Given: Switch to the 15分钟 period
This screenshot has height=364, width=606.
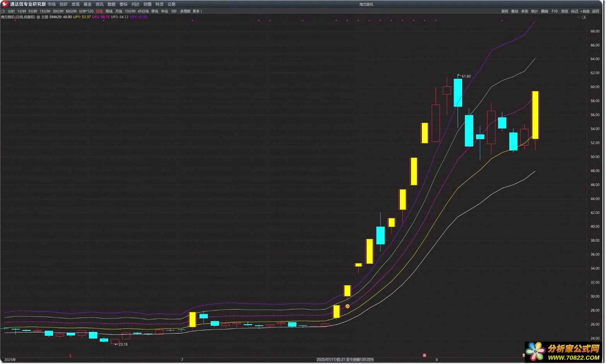Looking at the screenshot, I should [45, 11].
